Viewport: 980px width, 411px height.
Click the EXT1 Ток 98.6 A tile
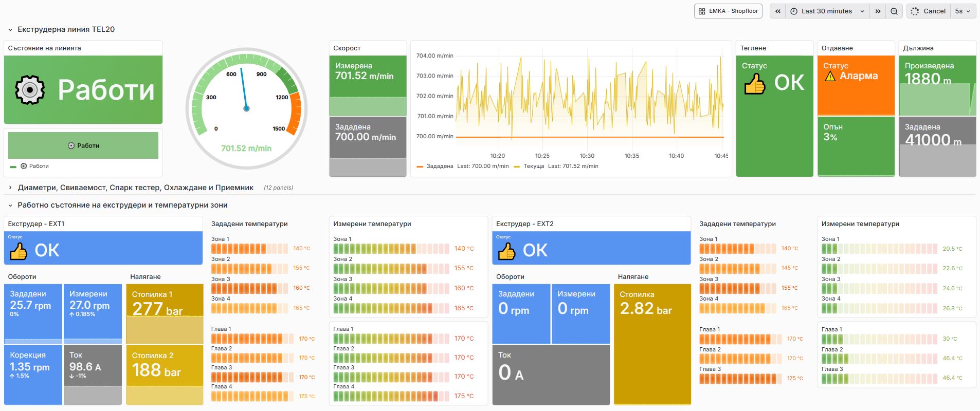coord(93,375)
